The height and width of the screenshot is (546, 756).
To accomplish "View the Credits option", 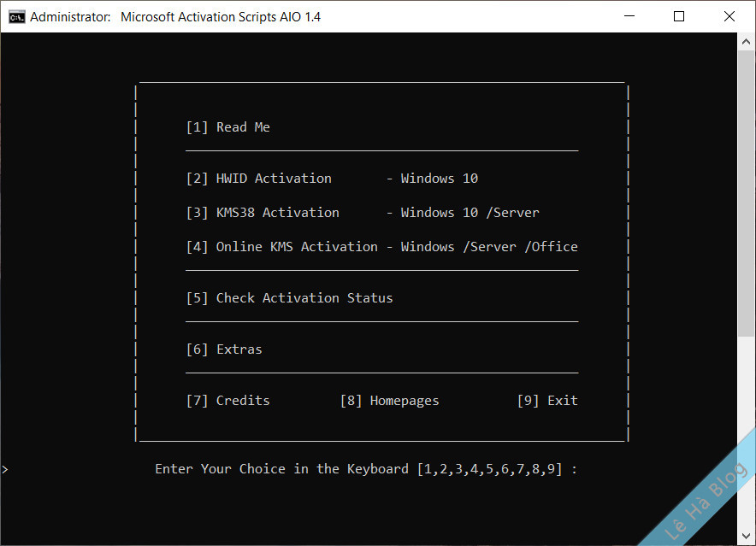I will pyautogui.click(x=228, y=400).
